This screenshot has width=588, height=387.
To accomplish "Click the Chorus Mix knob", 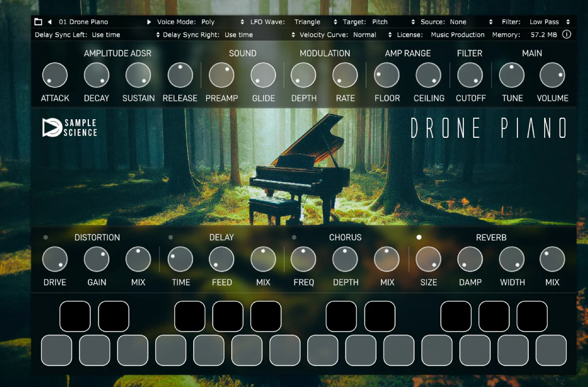I will pyautogui.click(x=386, y=259).
